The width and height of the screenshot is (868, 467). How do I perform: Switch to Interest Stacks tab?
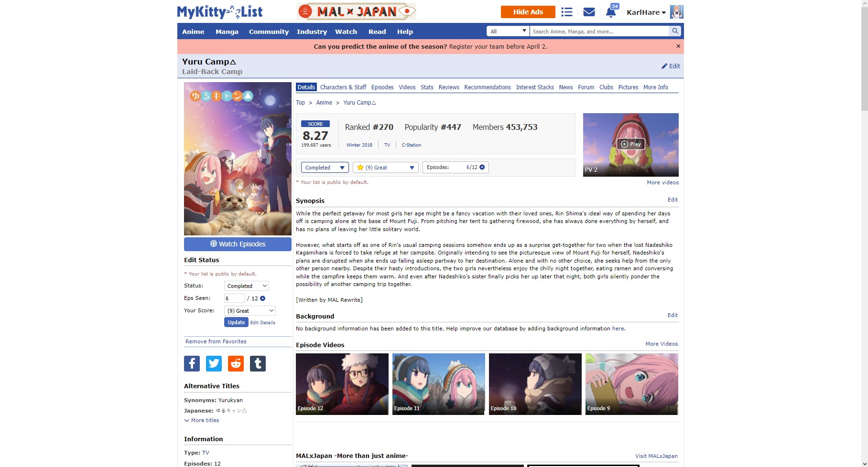coord(535,87)
